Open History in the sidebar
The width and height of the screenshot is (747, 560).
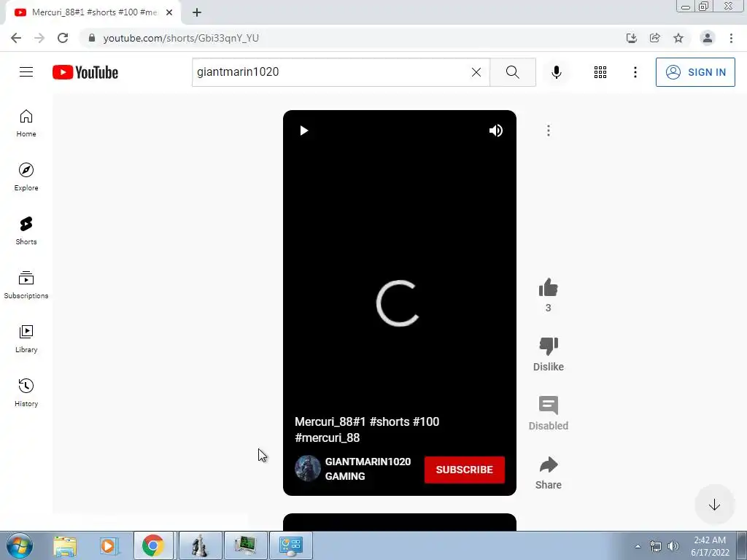[x=26, y=393]
